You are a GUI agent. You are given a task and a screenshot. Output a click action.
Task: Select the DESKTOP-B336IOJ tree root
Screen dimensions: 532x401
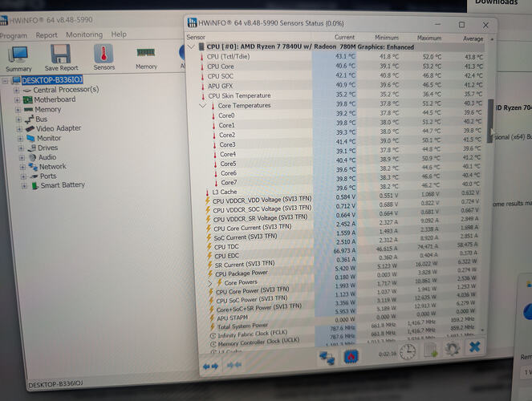[x=52, y=80]
